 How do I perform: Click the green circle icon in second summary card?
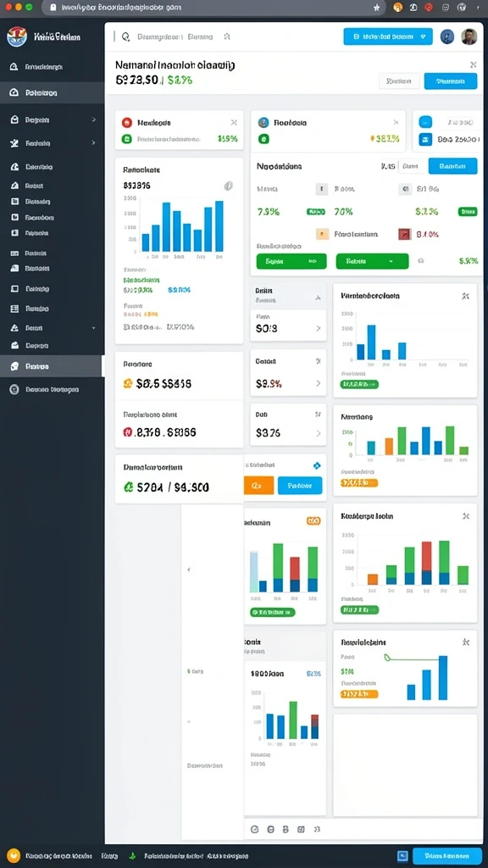[263, 139]
